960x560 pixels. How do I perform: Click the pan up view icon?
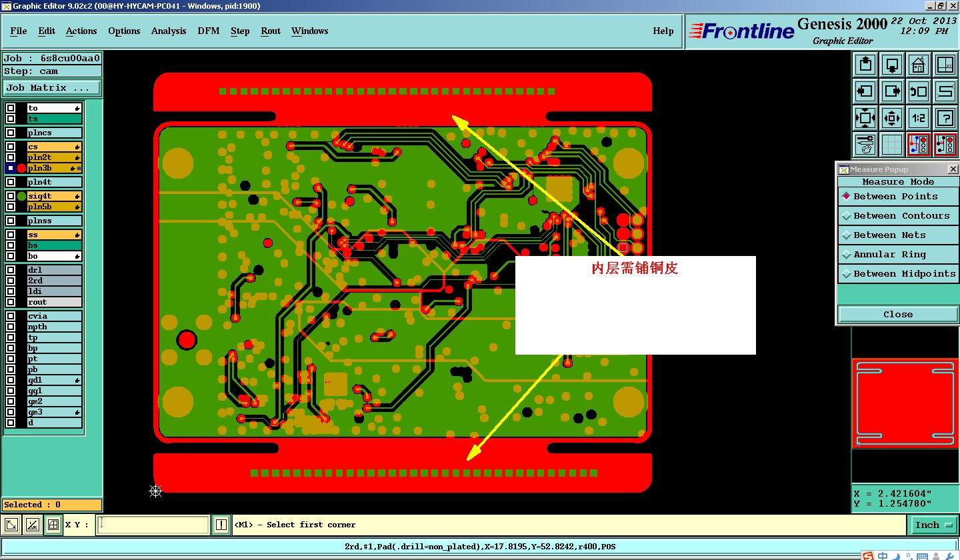(865, 65)
